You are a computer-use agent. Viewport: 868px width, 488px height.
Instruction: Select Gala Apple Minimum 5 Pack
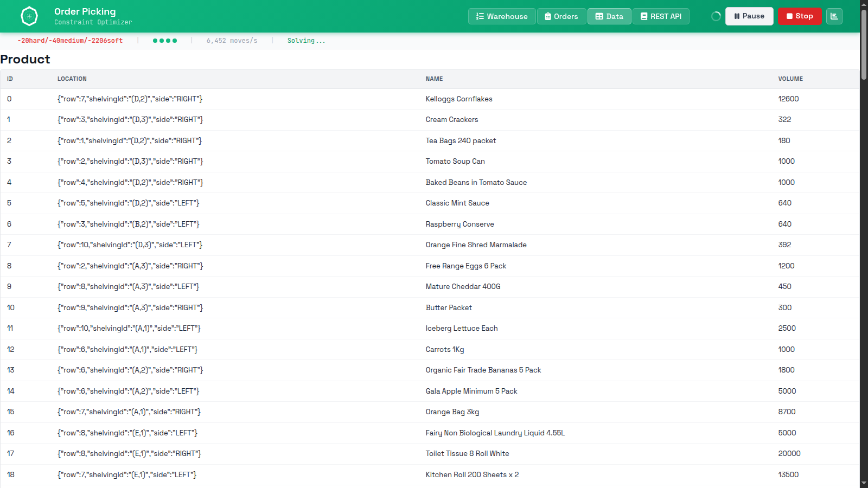[x=471, y=391]
